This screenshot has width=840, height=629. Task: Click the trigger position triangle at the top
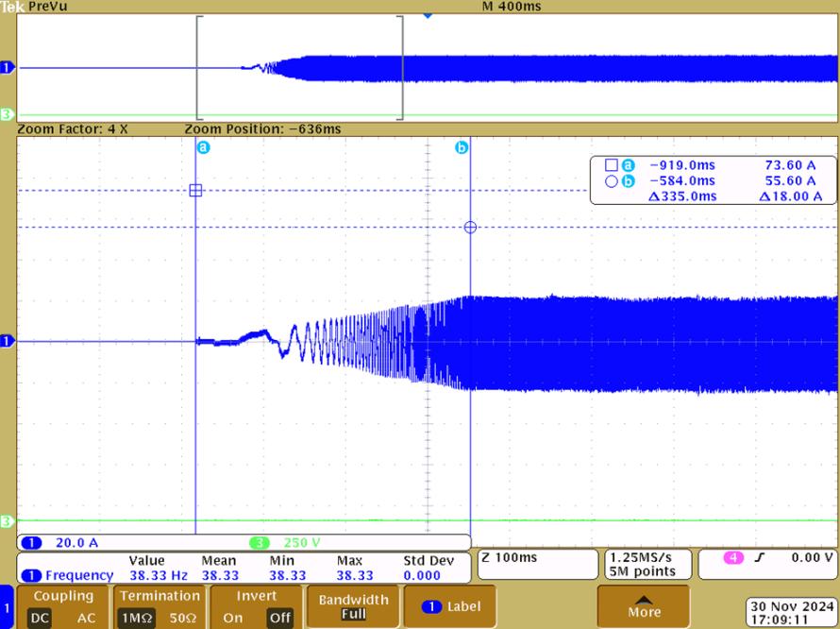pos(428,16)
